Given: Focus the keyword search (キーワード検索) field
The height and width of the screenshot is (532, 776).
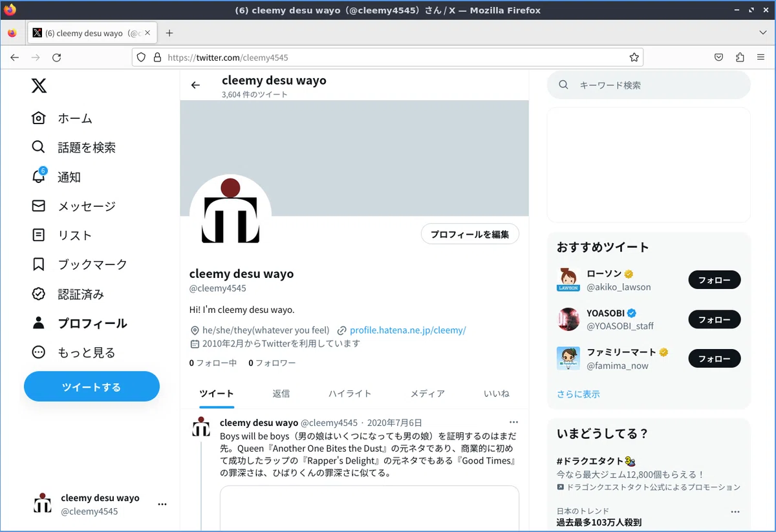Looking at the screenshot, I should pyautogui.click(x=649, y=85).
